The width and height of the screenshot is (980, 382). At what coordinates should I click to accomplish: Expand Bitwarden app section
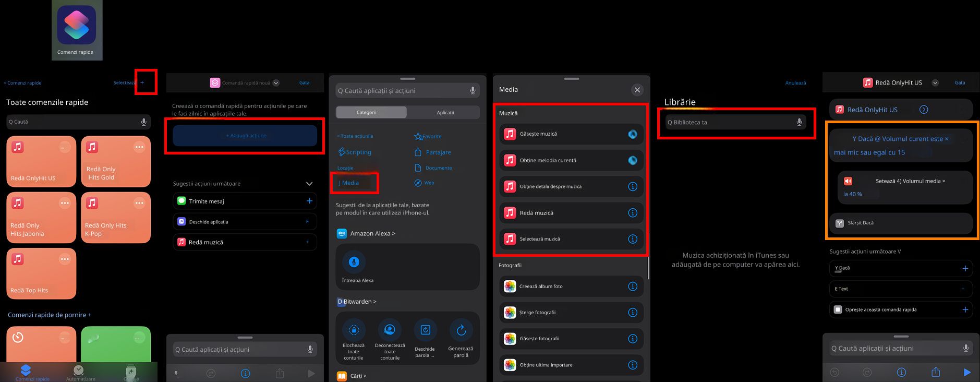coord(357,302)
